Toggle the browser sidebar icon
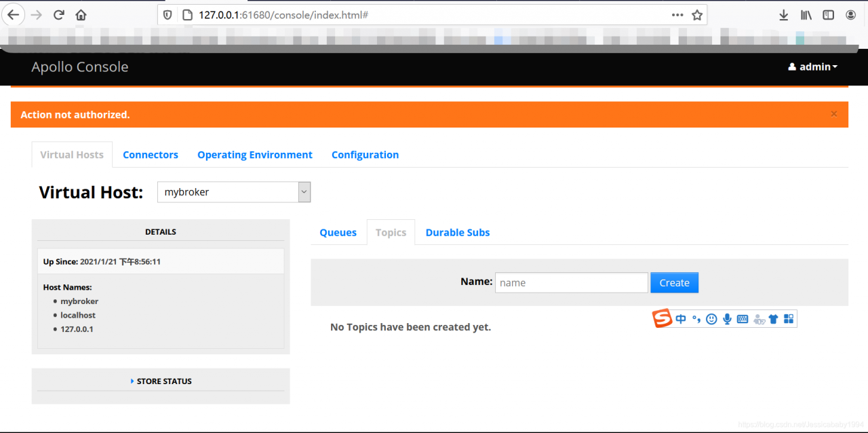This screenshot has height=433, width=868. [828, 15]
